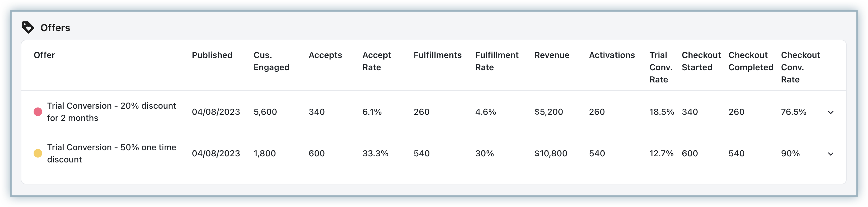Click the Fulfillments column header
The width and height of the screenshot is (868, 207).
click(x=437, y=55)
